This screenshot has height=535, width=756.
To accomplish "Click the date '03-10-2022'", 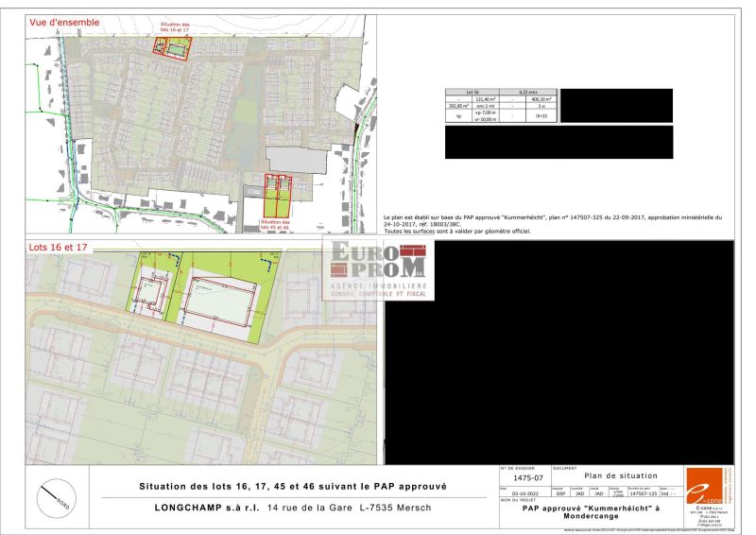I will 525,493.
